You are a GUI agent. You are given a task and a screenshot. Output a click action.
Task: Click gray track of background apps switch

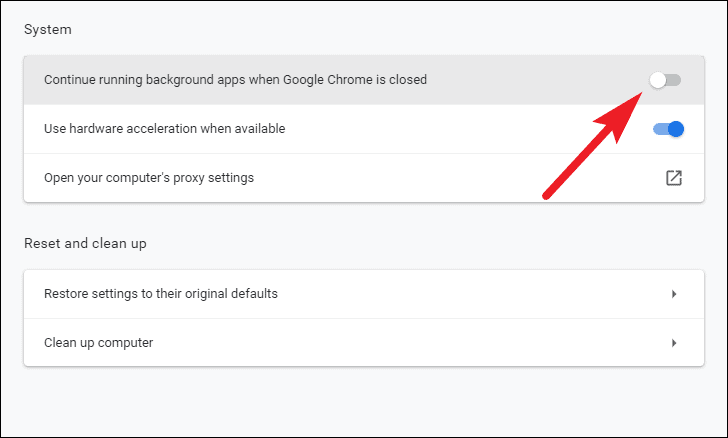point(674,80)
